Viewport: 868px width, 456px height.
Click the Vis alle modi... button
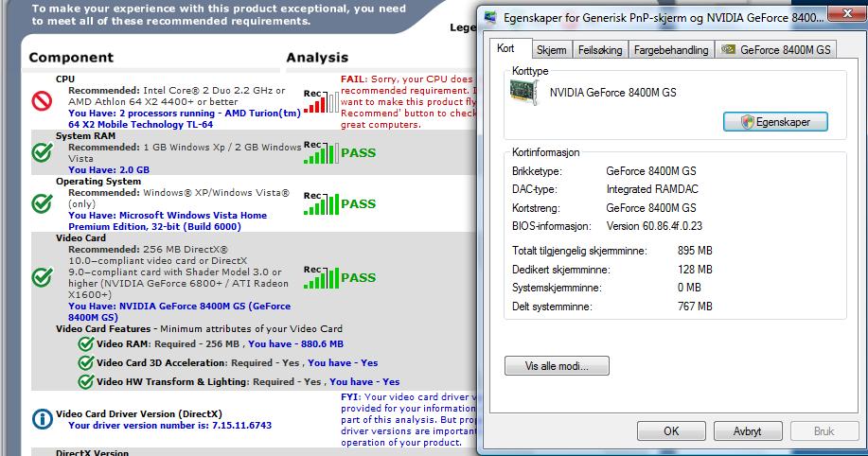tap(557, 366)
